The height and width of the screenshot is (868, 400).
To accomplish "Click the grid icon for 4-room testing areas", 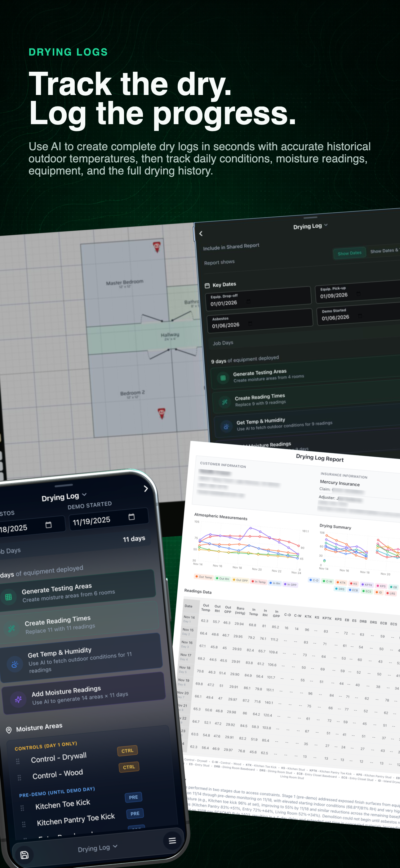I will tap(223, 378).
